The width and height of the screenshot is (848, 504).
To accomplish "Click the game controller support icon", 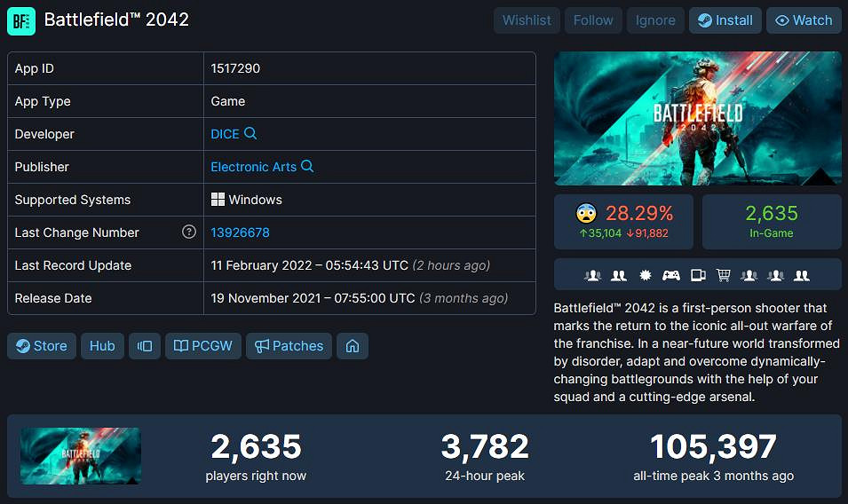I will (671, 275).
